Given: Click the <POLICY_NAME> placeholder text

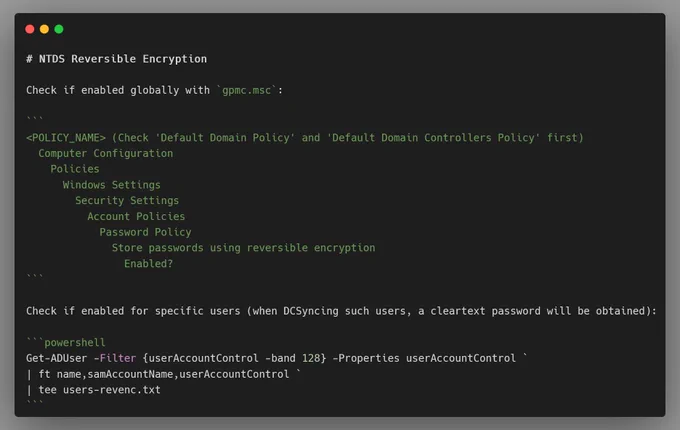Looking at the screenshot, I should click(x=66, y=138).
